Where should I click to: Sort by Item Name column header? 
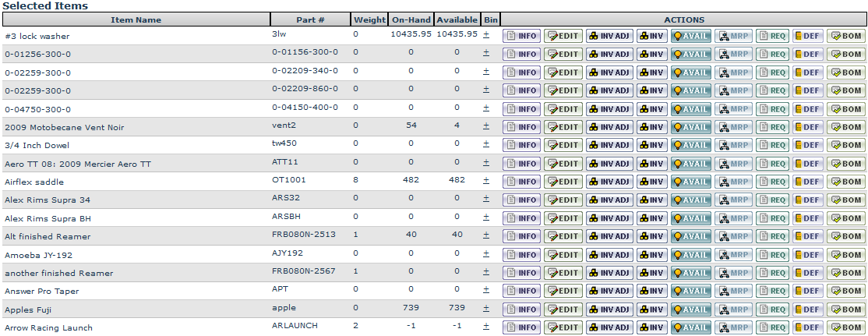pyautogui.click(x=136, y=20)
